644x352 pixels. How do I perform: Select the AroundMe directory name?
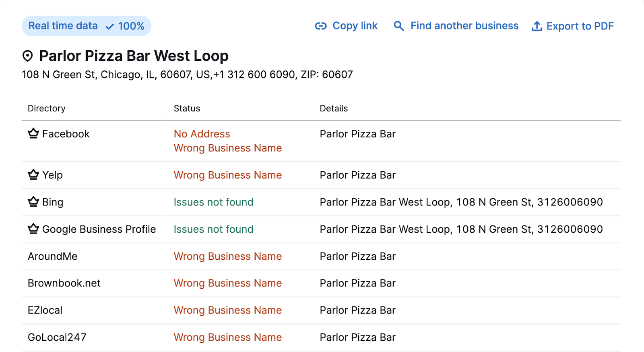point(52,256)
